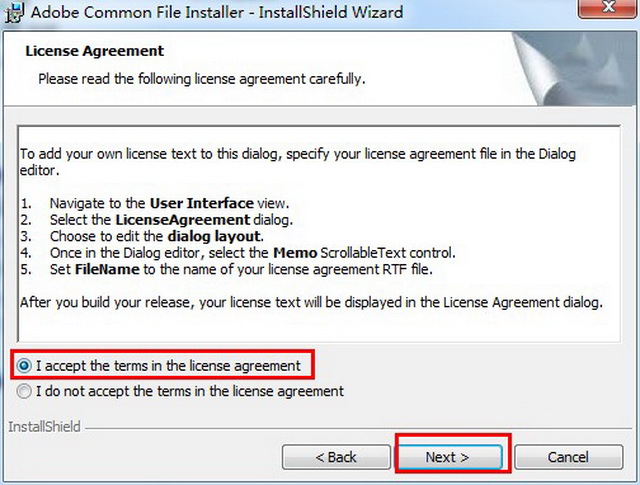
Task: Click the 'Please read the following' subtitle
Action: [201, 77]
